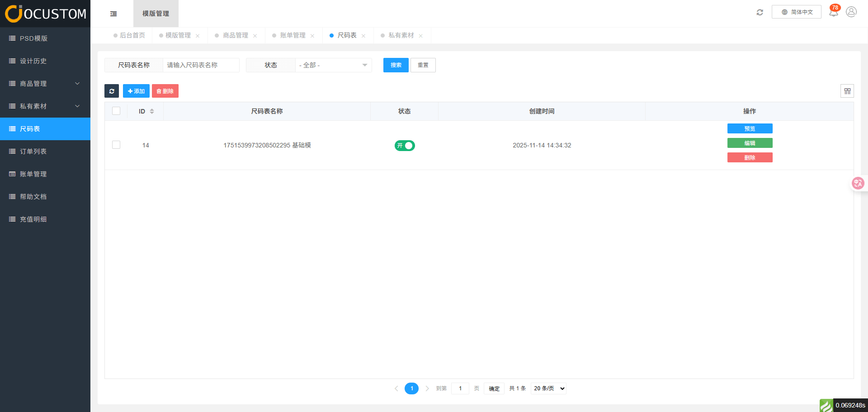868x412 pixels.
Task: Open the column display settings grid icon
Action: (x=847, y=91)
